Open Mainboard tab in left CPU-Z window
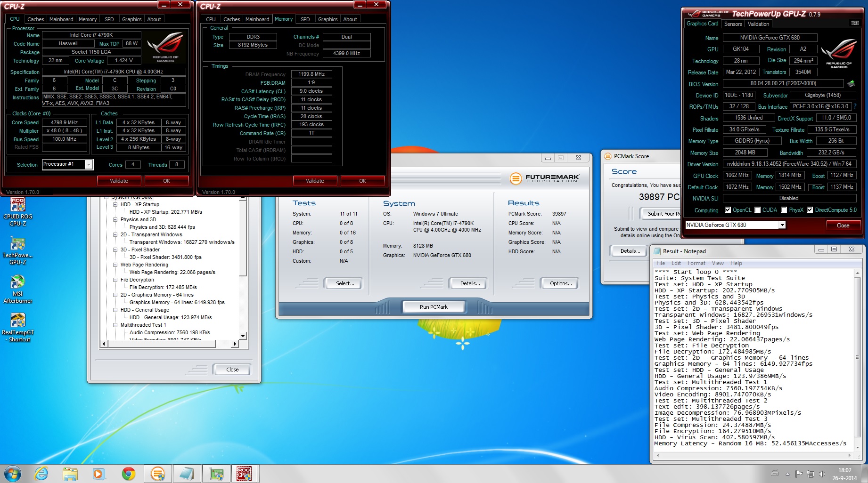This screenshot has width=868, height=483. pyautogui.click(x=61, y=19)
